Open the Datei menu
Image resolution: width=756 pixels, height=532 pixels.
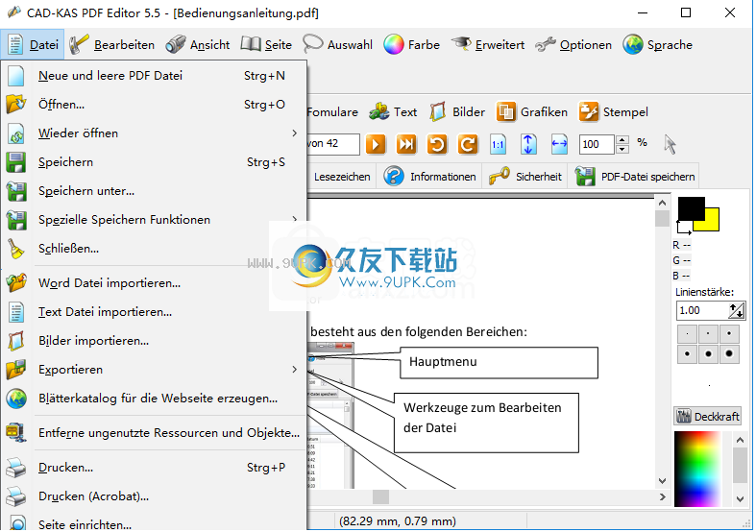pos(33,45)
